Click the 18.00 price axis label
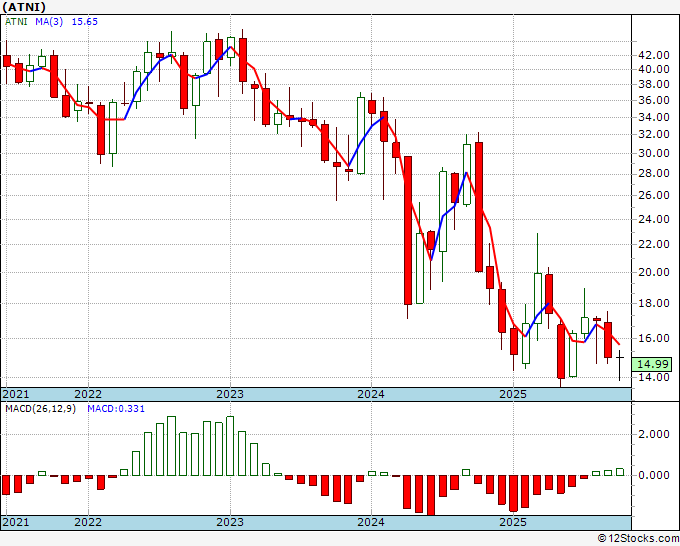The image size is (680, 546). [x=654, y=303]
